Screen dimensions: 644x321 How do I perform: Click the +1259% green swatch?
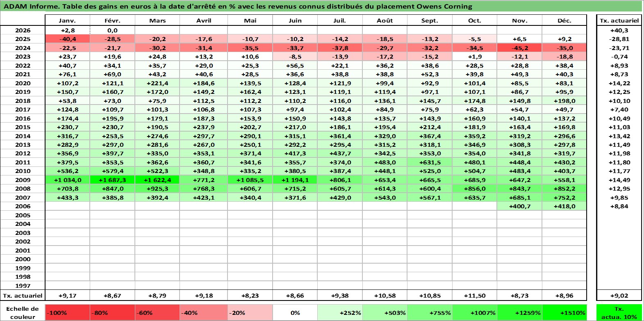pyautogui.click(x=519, y=312)
